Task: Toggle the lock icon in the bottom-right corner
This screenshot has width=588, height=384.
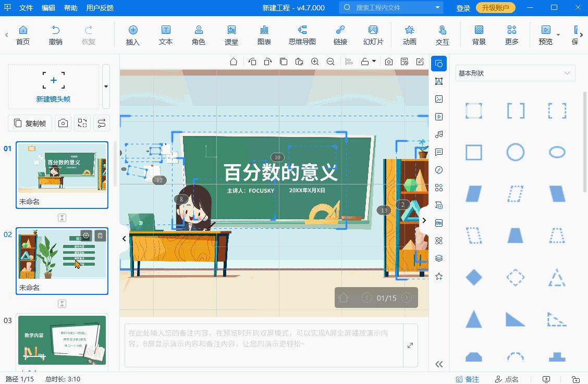Action: coord(577,379)
